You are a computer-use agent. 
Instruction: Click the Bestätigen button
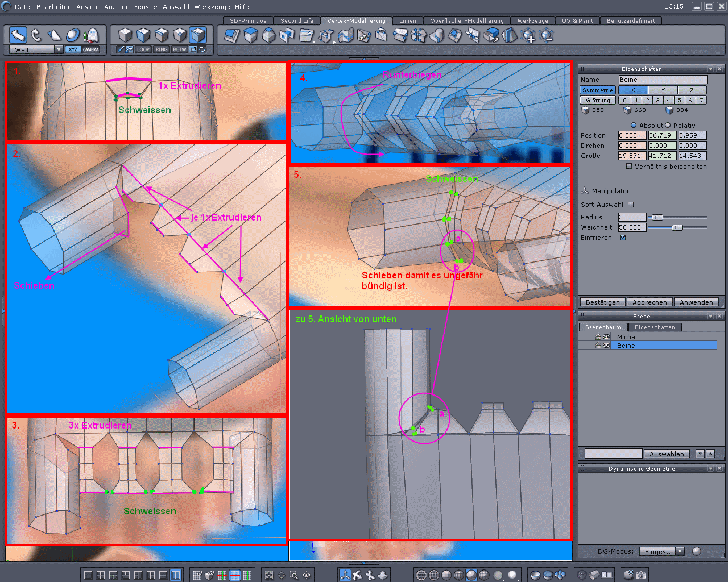603,302
